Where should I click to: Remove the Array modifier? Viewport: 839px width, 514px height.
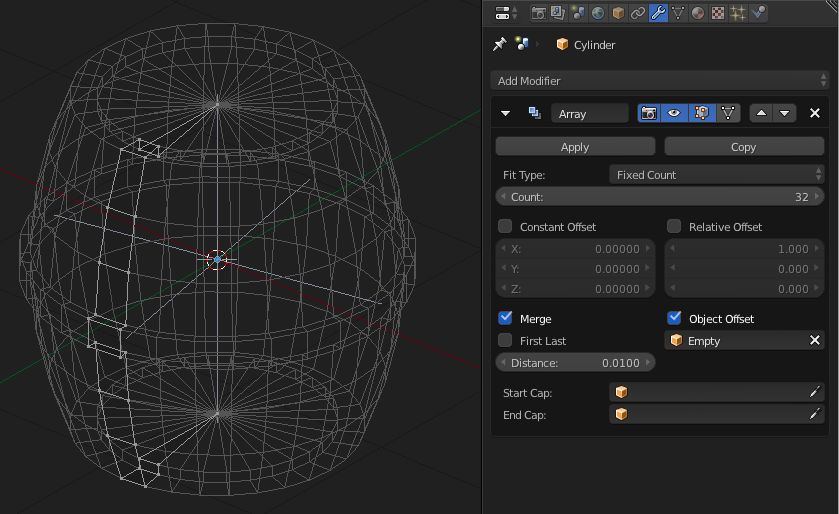pos(814,113)
